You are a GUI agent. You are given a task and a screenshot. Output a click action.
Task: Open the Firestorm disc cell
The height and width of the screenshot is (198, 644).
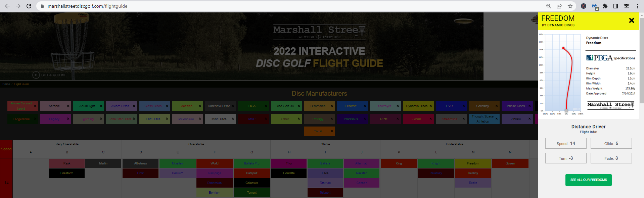click(67, 173)
